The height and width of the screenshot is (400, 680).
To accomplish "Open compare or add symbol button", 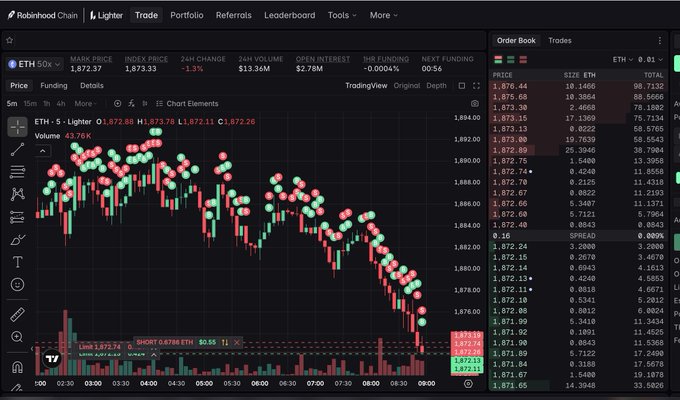I will (x=118, y=104).
